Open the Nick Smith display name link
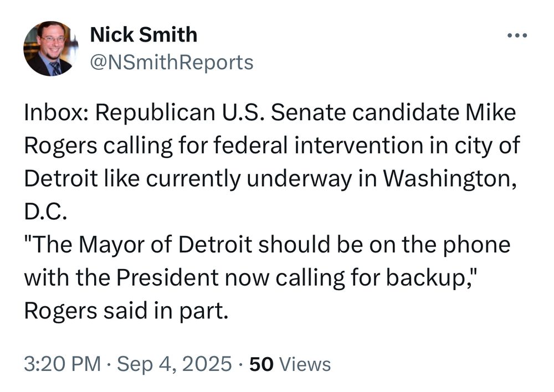The width and height of the screenshot is (554, 392). tap(143, 35)
